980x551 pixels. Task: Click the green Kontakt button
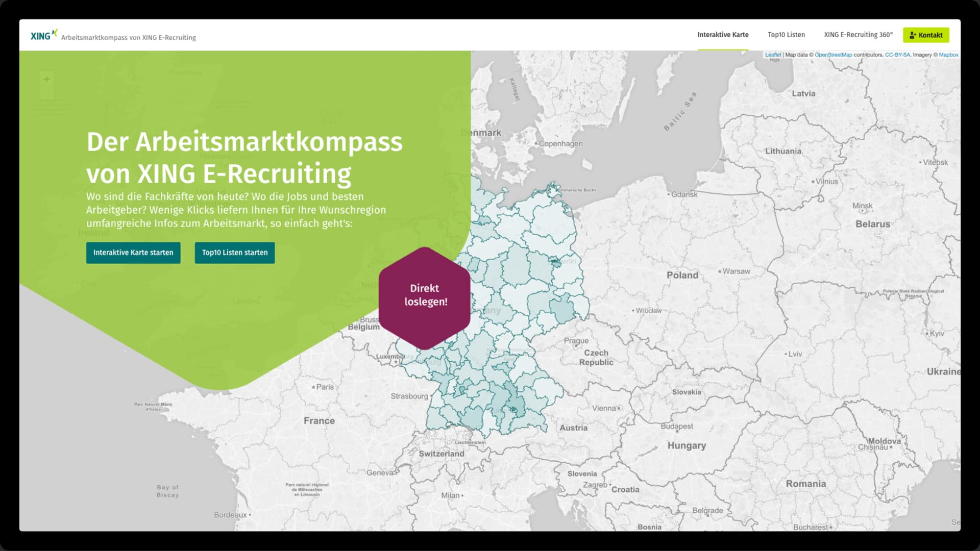926,35
